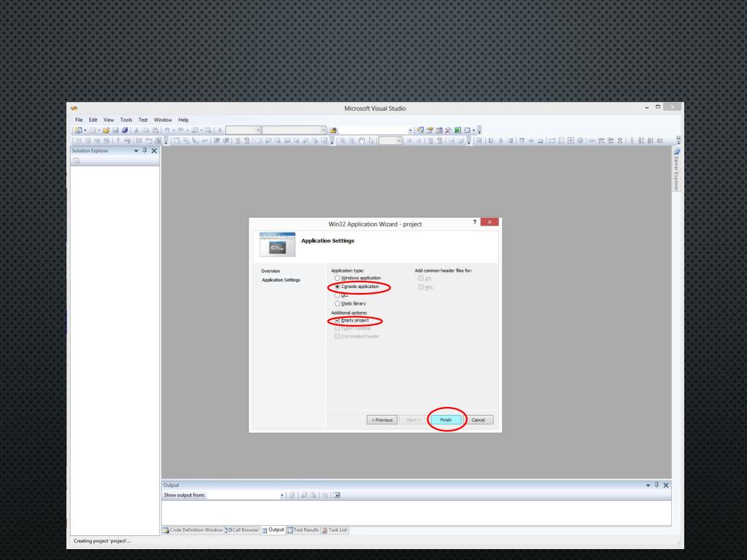Toggle the Export symbols checkbox
The width and height of the screenshot is (747, 560).
click(337, 329)
